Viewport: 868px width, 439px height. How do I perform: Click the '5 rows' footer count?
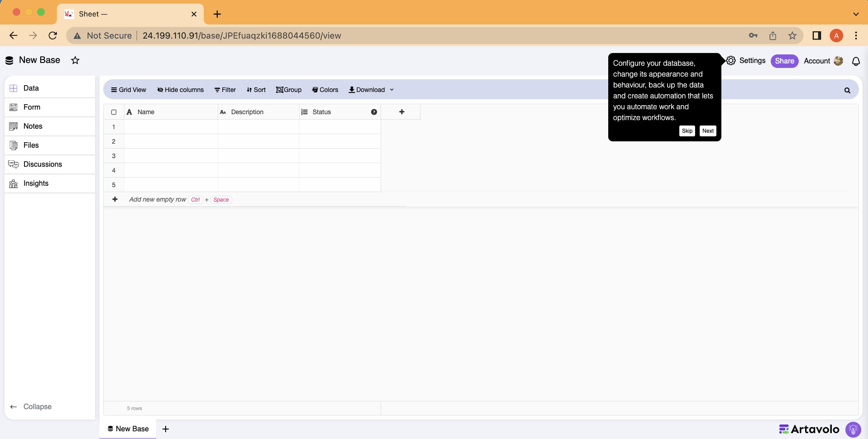coord(134,408)
